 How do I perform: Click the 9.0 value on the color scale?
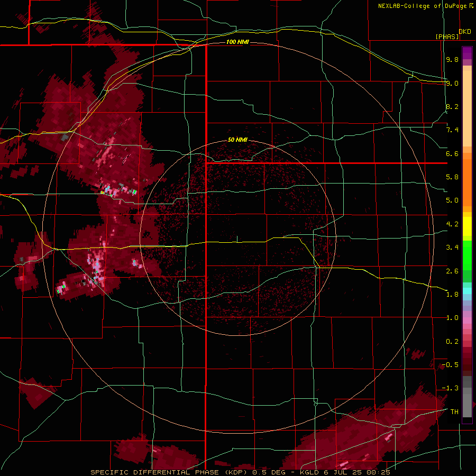click(452, 83)
